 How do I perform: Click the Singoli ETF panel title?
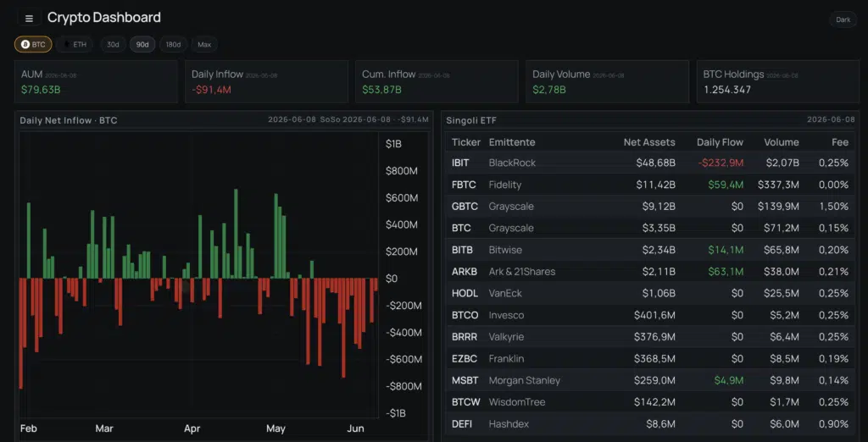(471, 120)
